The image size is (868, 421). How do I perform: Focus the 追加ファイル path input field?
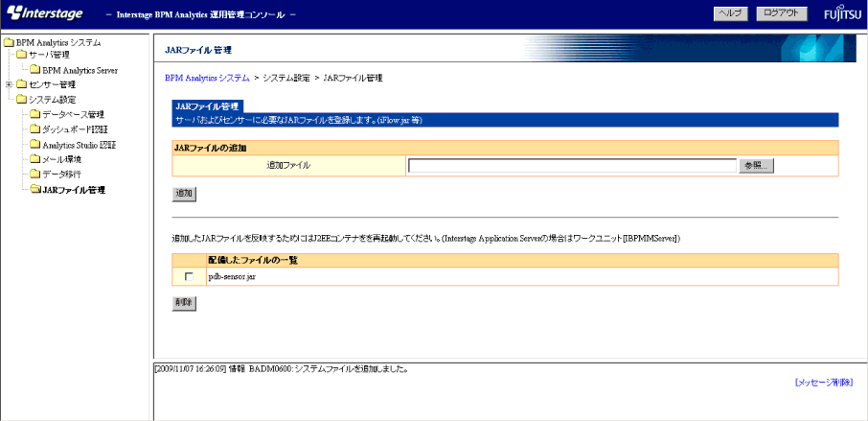[x=572, y=166]
